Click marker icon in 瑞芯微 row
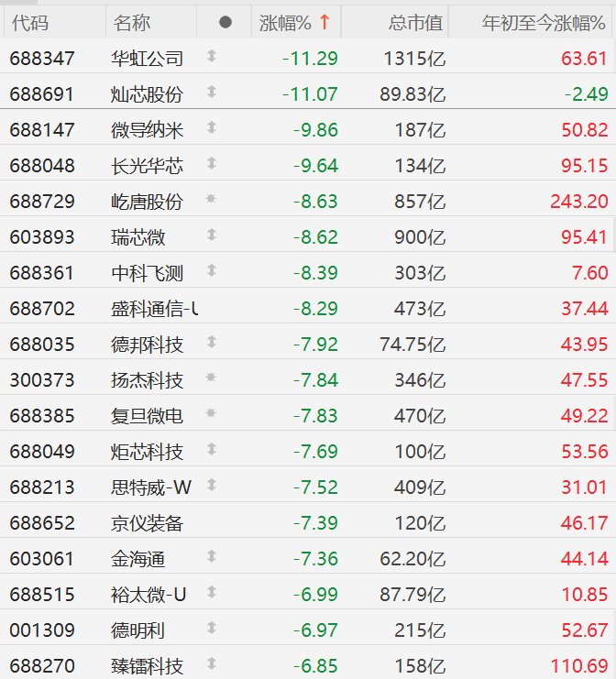The width and height of the screenshot is (616, 679). click(212, 235)
